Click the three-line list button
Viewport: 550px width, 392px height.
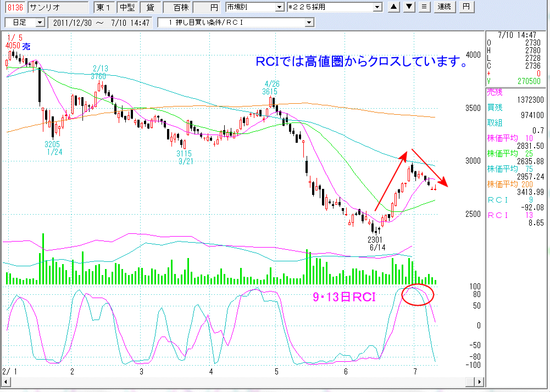coord(425,7)
